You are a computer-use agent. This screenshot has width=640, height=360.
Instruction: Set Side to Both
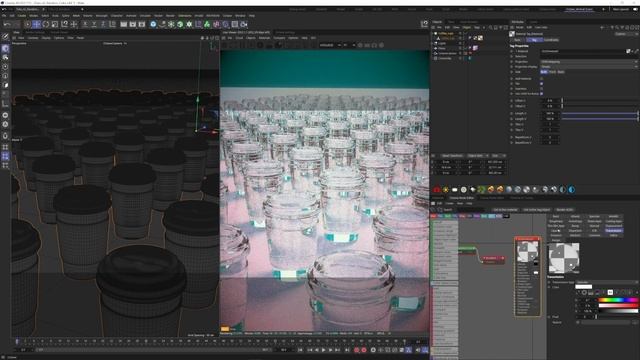pyautogui.click(x=544, y=72)
